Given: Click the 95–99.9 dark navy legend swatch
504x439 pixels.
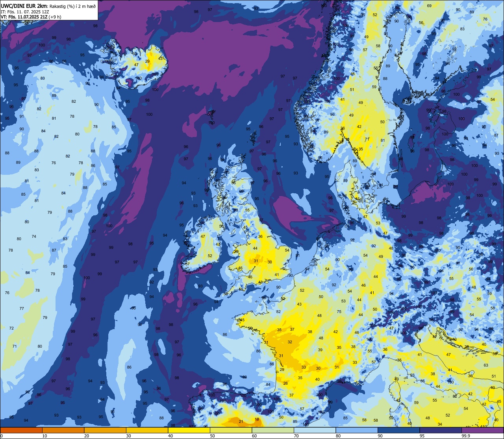Looking at the screenshot, I should click(x=441, y=430).
